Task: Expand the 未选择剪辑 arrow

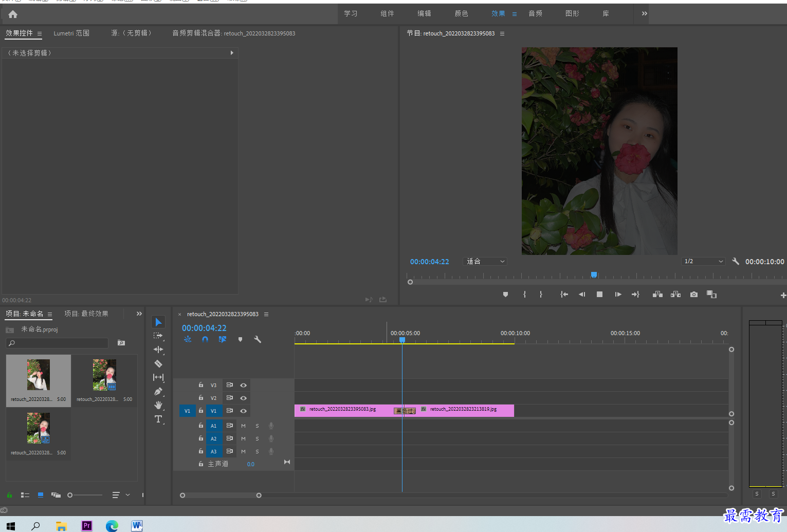Action: 232,53
